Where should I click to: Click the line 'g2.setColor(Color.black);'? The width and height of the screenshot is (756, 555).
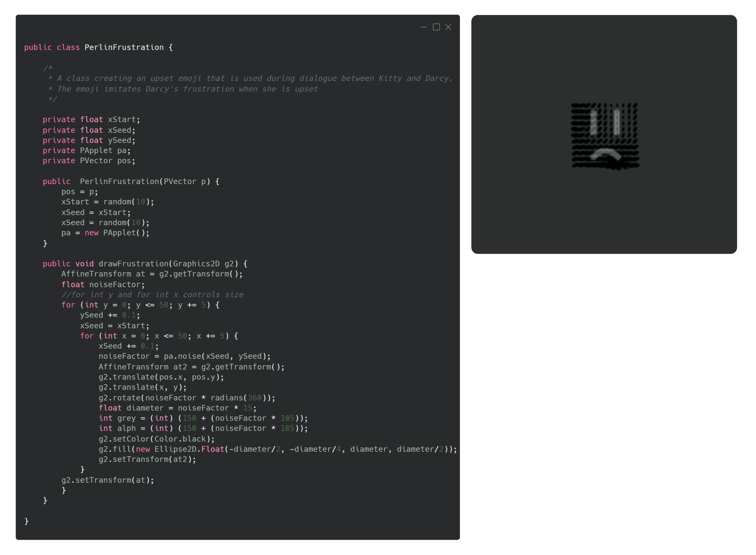click(x=157, y=439)
